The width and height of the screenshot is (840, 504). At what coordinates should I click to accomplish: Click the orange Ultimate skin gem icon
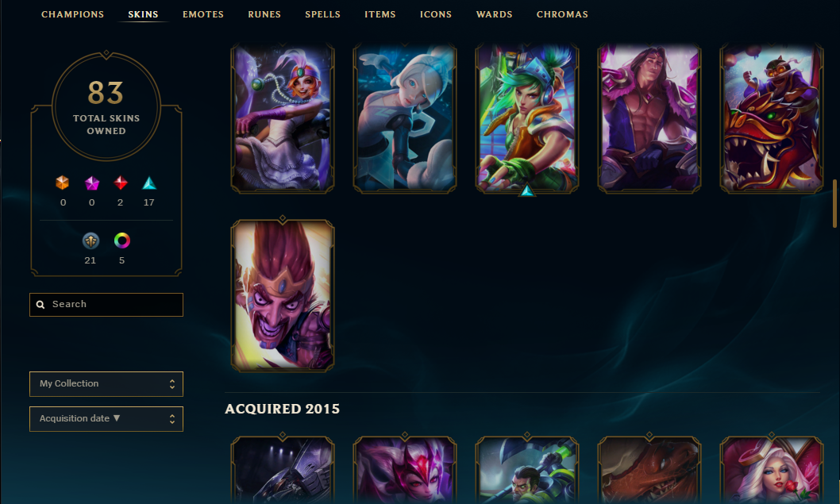click(x=62, y=183)
